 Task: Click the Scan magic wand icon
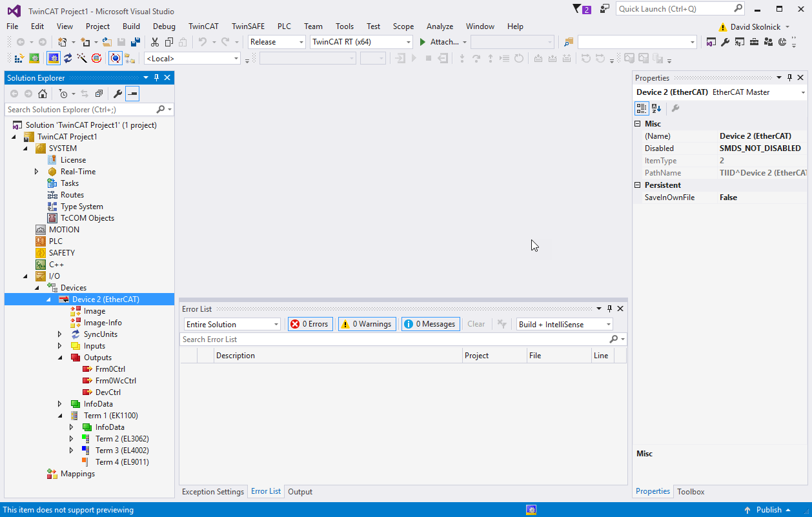click(82, 58)
